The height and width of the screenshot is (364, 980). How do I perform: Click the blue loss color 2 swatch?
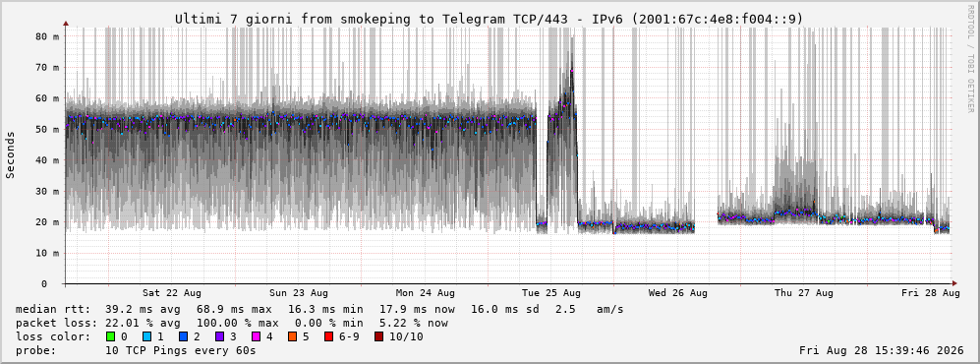(185, 336)
